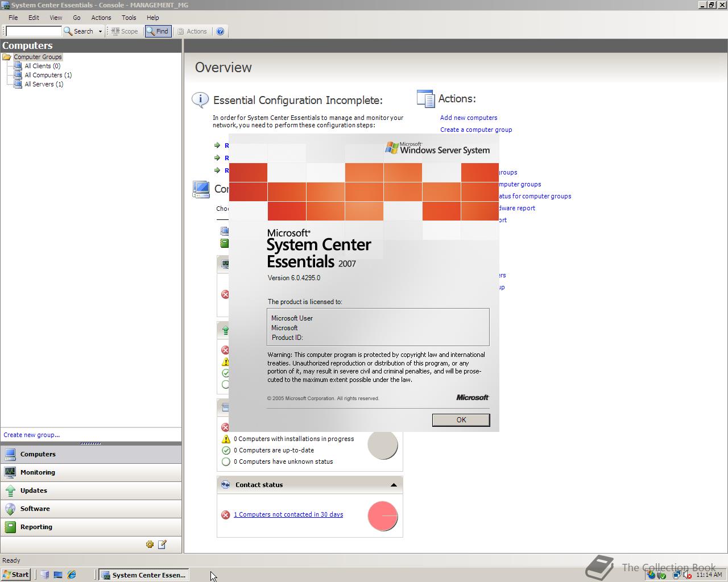The width and height of the screenshot is (728, 582).
Task: Open the Monitoring navigation section
Action: (91, 472)
